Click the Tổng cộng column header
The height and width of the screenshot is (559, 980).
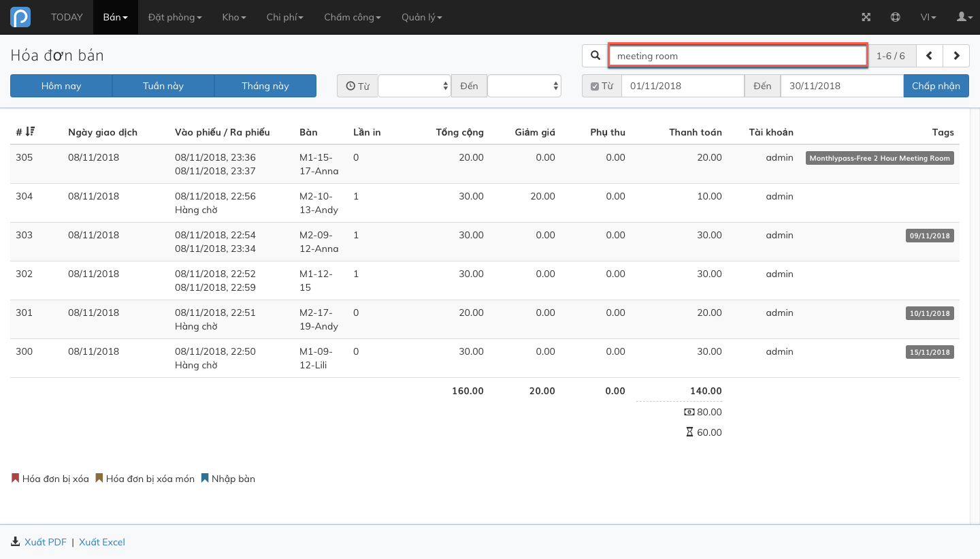(x=460, y=132)
